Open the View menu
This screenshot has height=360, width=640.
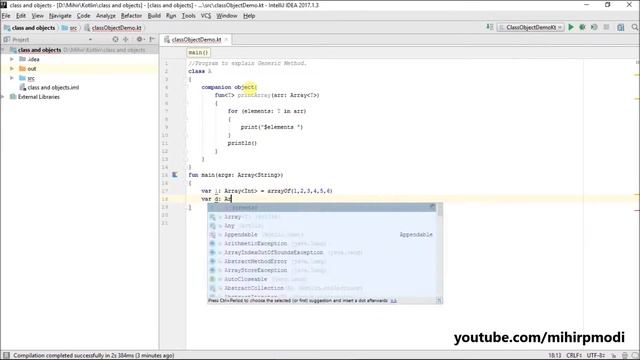tap(38, 16)
